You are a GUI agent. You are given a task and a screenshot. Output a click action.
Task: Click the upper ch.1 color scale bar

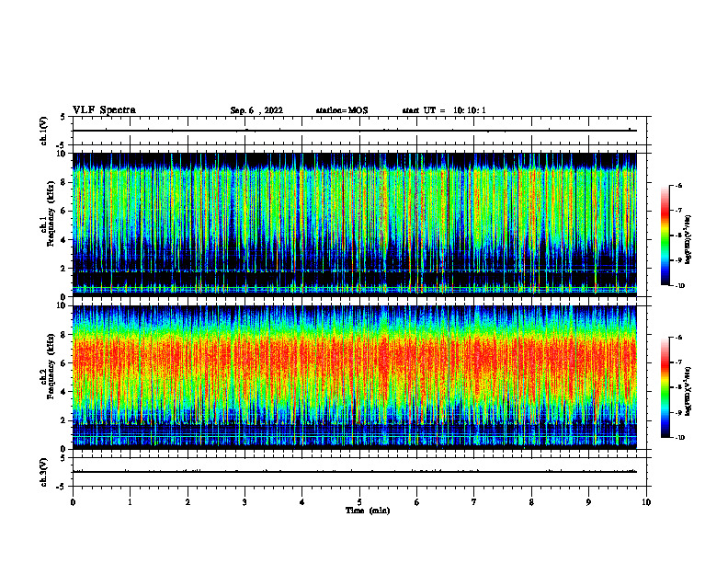point(665,236)
